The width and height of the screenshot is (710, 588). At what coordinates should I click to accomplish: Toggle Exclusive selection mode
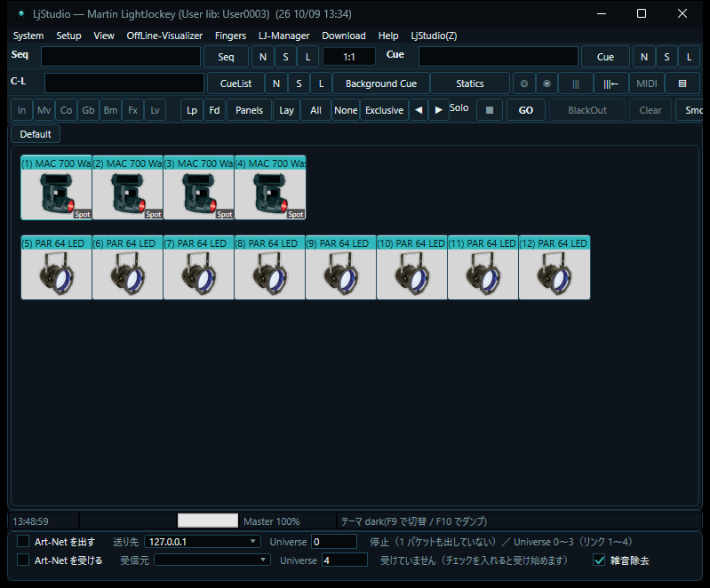point(385,110)
